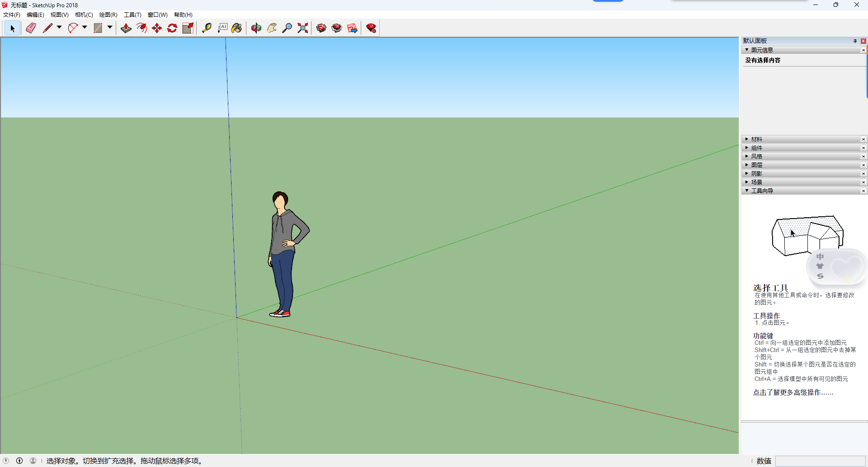Select the Pan (hand) tool
The height and width of the screenshot is (467, 868).
tap(271, 28)
